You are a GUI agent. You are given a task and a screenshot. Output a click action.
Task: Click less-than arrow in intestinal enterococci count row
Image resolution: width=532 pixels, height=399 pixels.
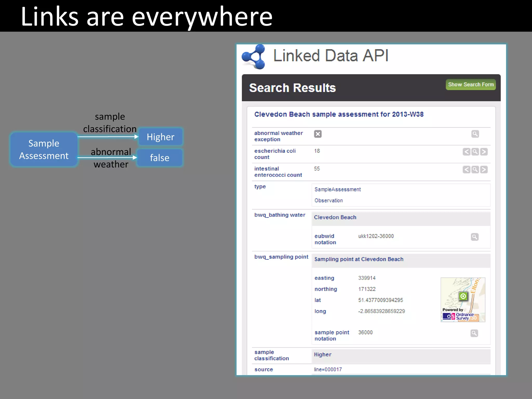click(x=467, y=170)
